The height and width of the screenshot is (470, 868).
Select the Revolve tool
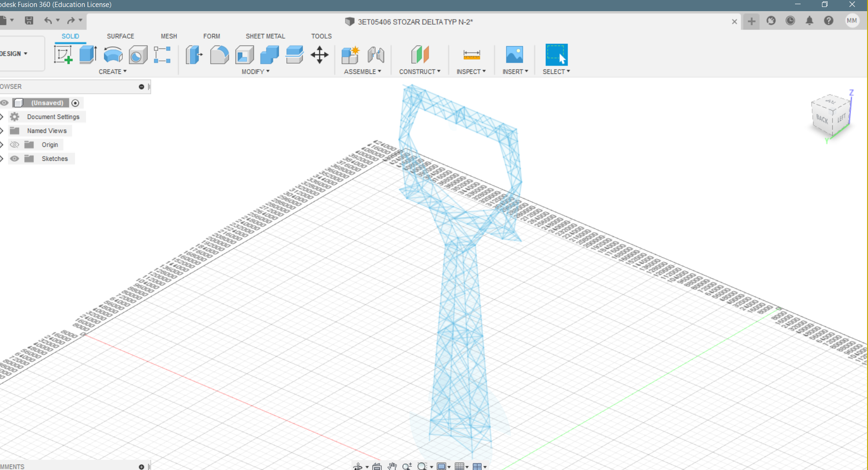[x=113, y=54]
